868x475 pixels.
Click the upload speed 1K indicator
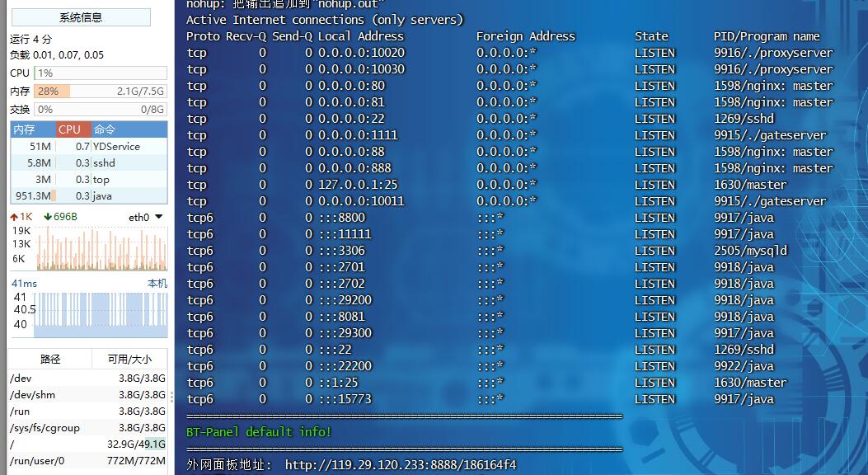click(x=21, y=217)
